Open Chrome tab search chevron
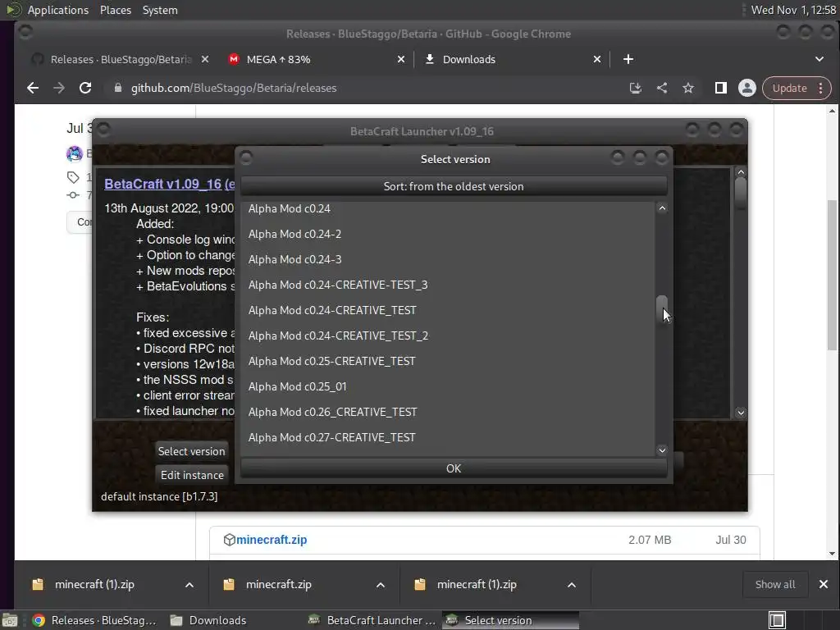 (x=819, y=59)
